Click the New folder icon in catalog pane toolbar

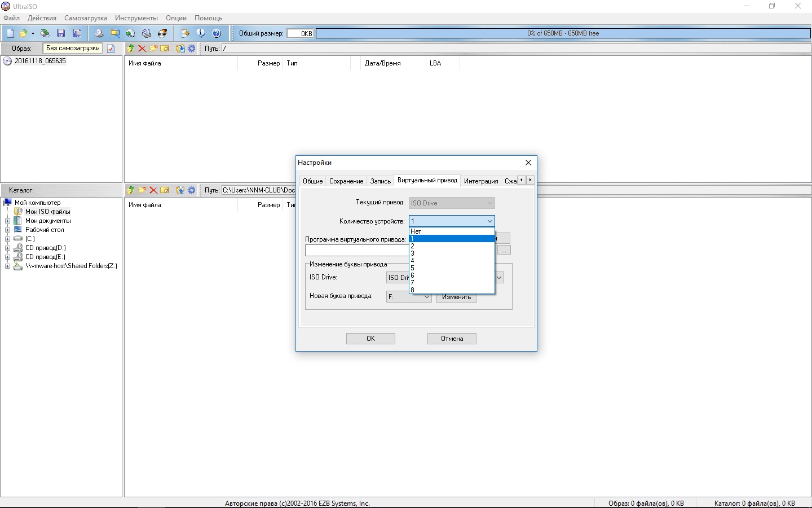(x=142, y=190)
